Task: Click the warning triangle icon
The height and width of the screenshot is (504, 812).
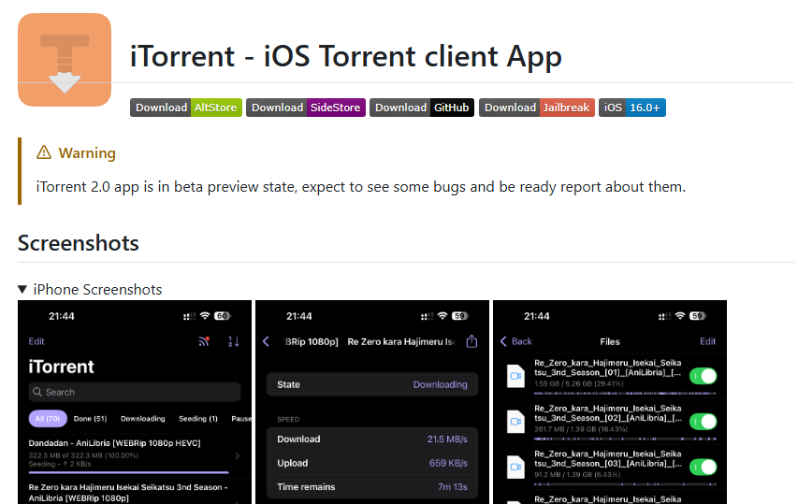Action: click(x=44, y=152)
